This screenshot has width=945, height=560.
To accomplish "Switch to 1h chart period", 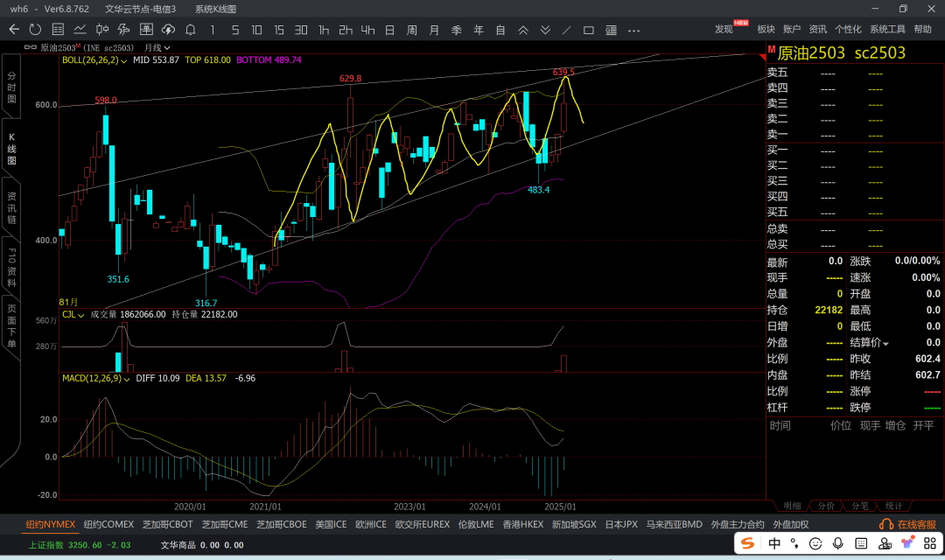I will click(324, 30).
